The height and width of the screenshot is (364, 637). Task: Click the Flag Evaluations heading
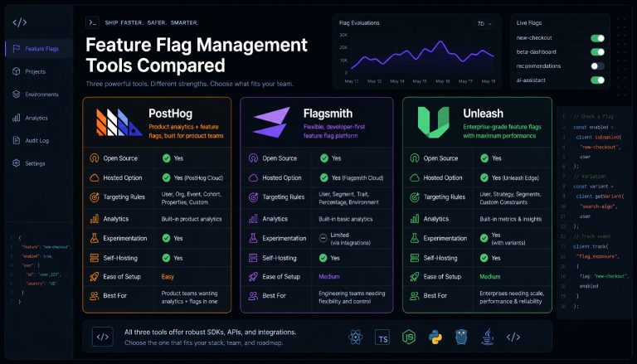359,23
